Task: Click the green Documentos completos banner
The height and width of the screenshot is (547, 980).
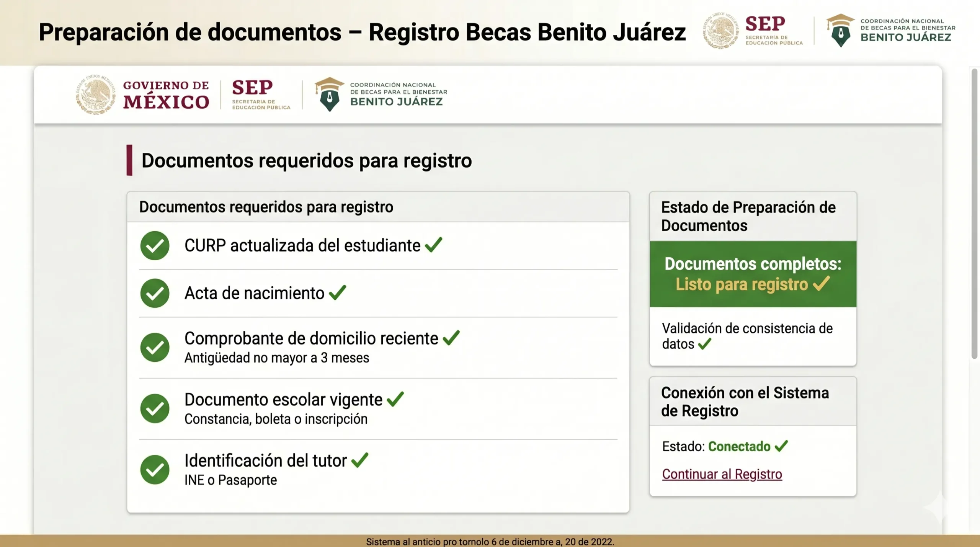Action: [x=753, y=274]
